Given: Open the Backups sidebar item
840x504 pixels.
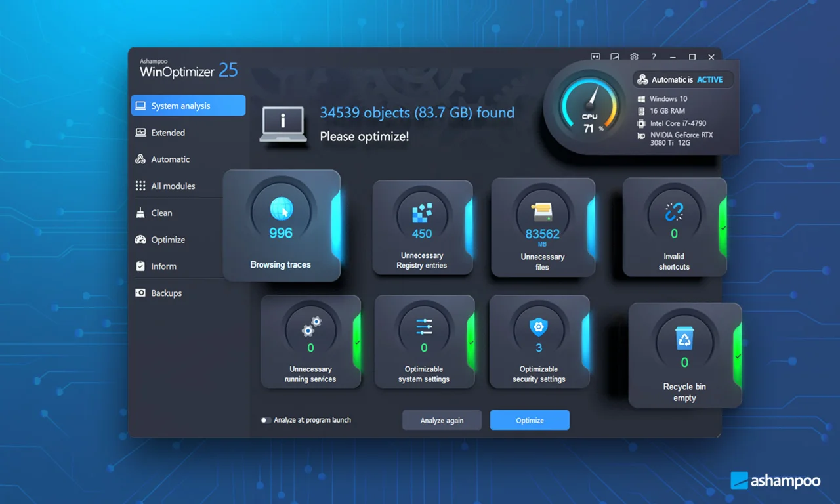Looking at the screenshot, I should point(166,293).
